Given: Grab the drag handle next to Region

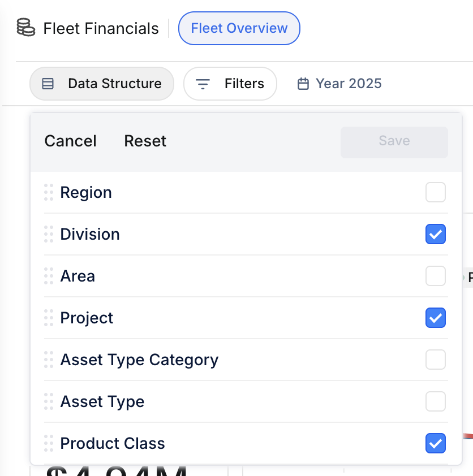Looking at the screenshot, I should point(49,192).
